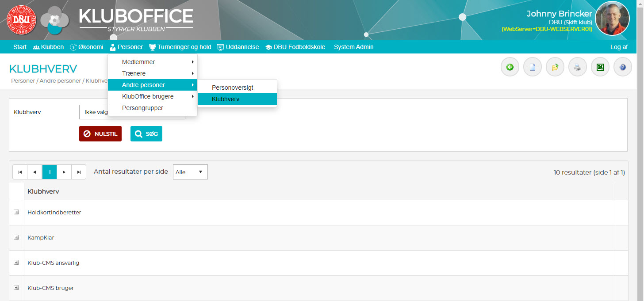The height and width of the screenshot is (301, 644).
Task: Open the Medlemmer submenu item
Action: point(138,62)
